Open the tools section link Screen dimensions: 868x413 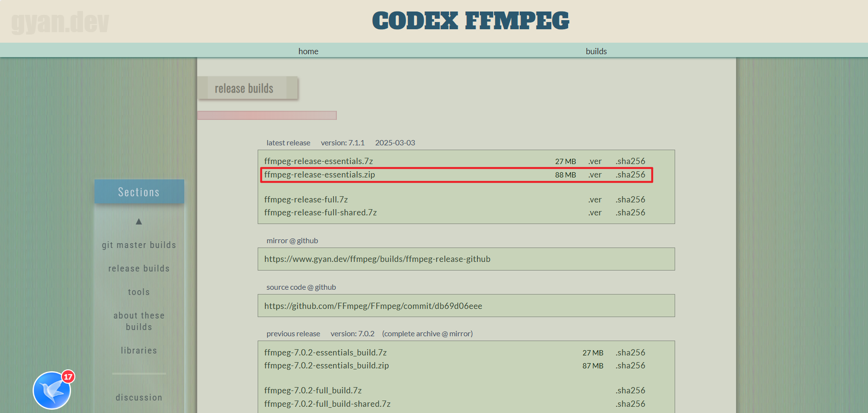(x=139, y=292)
